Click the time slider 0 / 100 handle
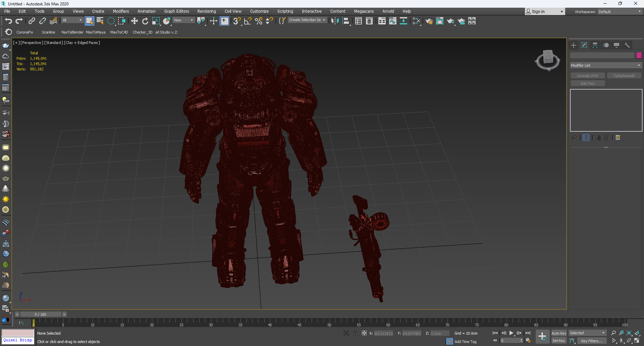644x346 pixels. pos(41,314)
